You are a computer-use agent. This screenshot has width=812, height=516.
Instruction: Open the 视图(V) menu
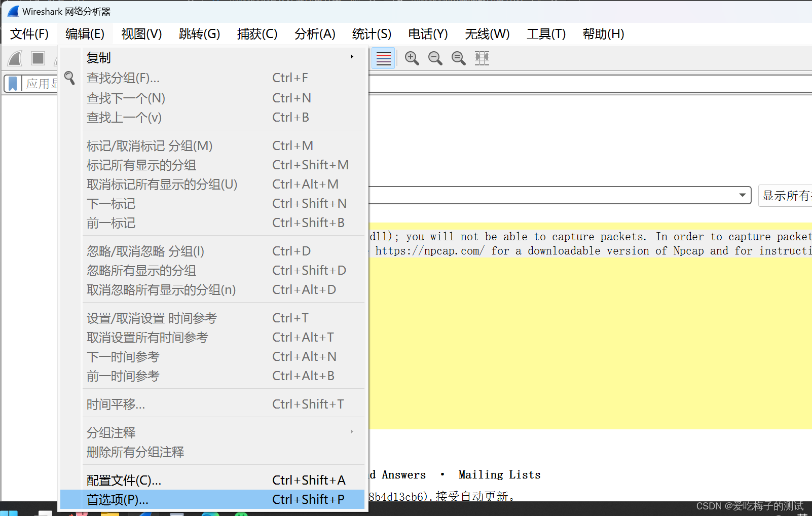coord(141,34)
